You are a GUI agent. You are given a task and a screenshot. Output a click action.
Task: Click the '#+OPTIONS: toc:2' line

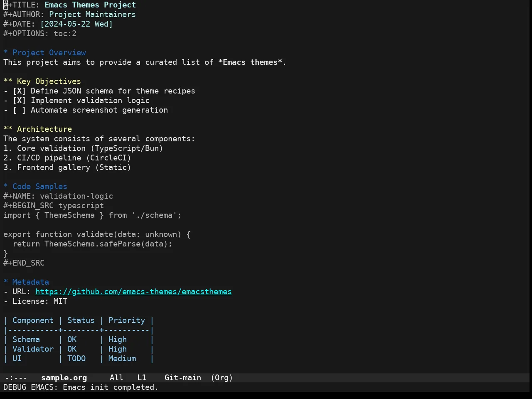point(40,34)
